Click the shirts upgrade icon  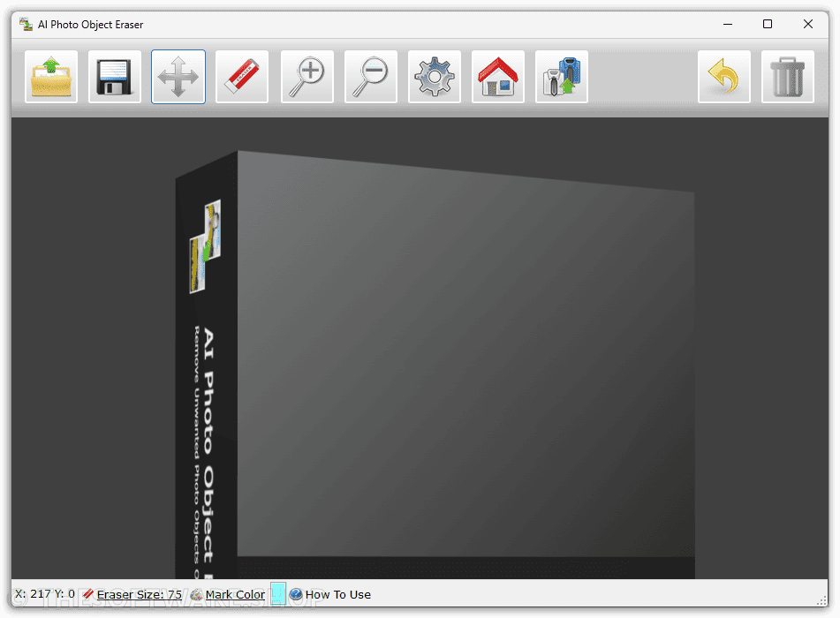562,77
